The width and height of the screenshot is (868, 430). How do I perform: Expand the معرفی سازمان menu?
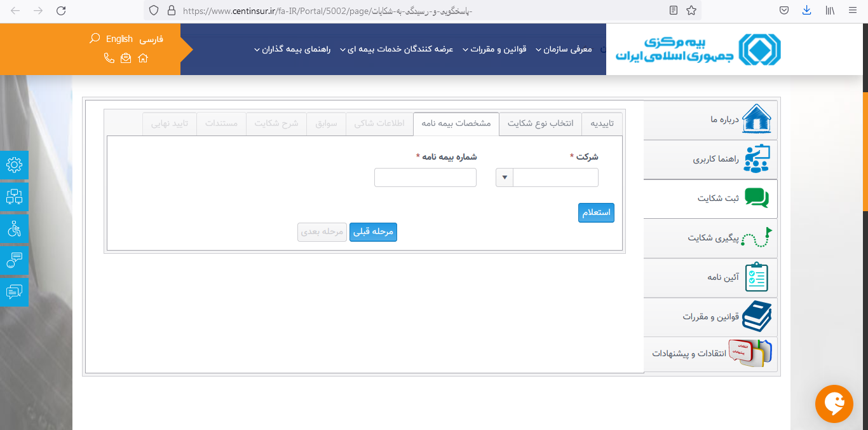pos(566,49)
